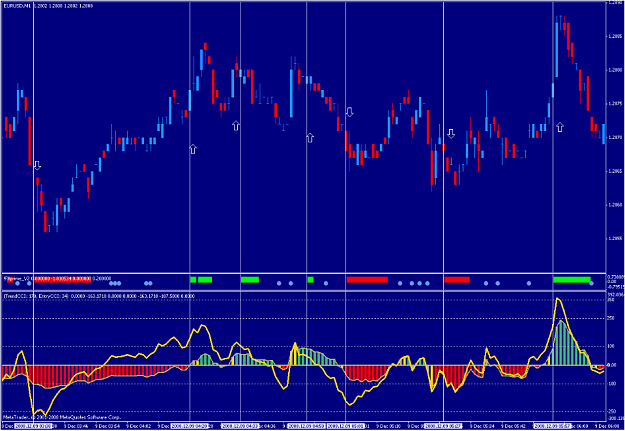
Task: Click the tallest green CCI histogram peak
Action: click(561, 343)
